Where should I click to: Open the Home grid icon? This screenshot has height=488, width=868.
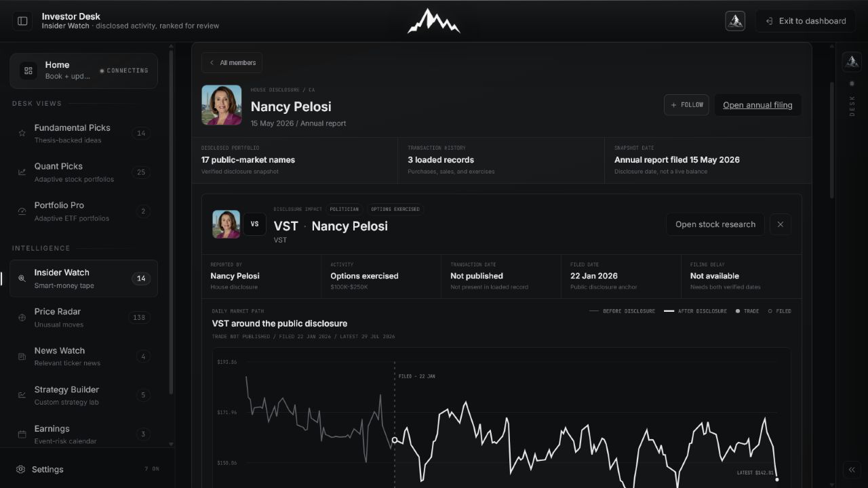point(28,70)
